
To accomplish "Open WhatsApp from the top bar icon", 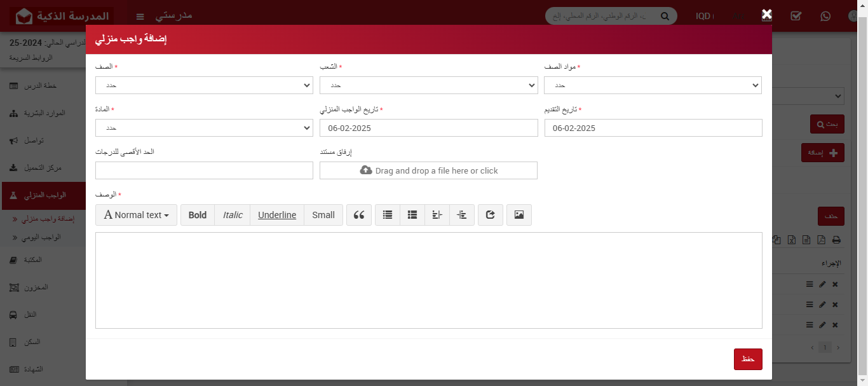I will [x=825, y=16].
